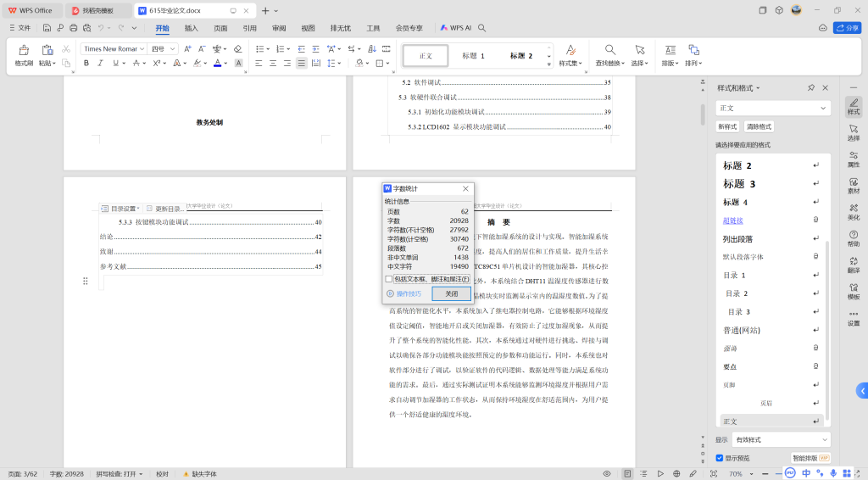Viewport: 868px width, 480px height.
Task: Enable include text boxes, footnotes and endnotes
Action: [389, 279]
